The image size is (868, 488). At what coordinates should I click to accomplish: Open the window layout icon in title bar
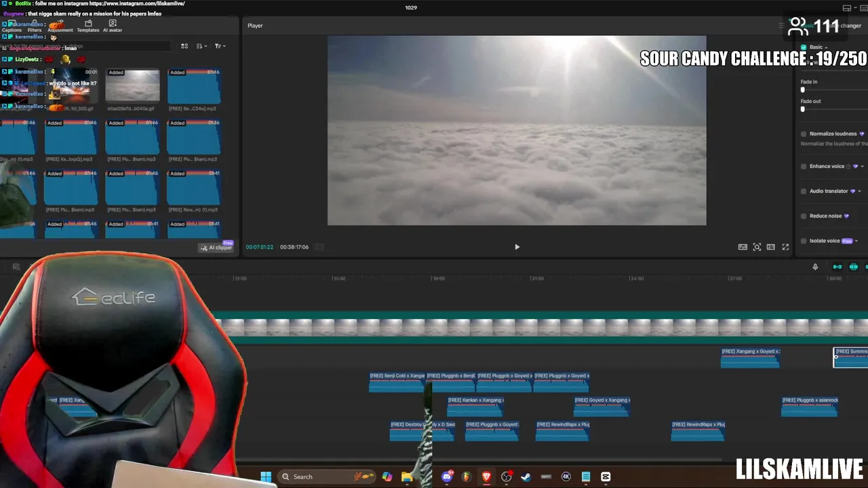[x=846, y=8]
